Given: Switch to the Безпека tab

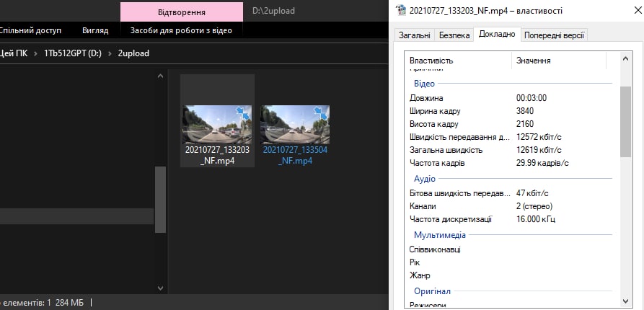Looking at the screenshot, I should (x=454, y=35).
